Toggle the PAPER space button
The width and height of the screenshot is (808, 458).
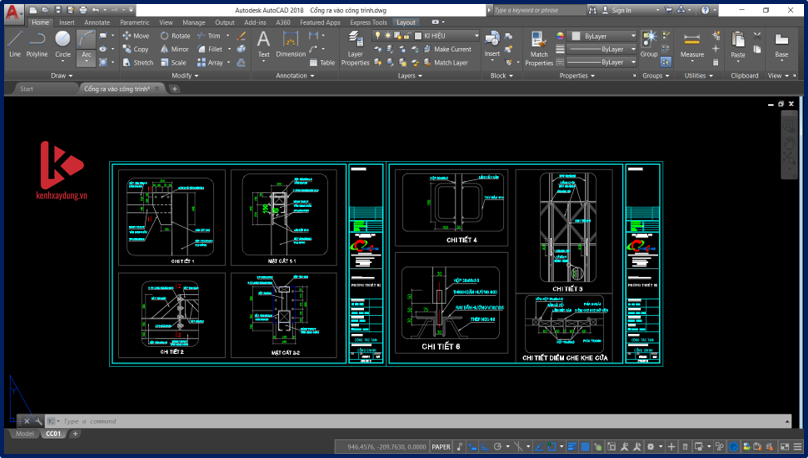441,447
